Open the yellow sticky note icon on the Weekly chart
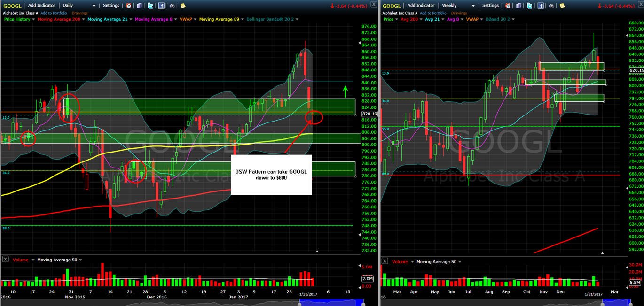This screenshot has height=306, width=644. 561,6
